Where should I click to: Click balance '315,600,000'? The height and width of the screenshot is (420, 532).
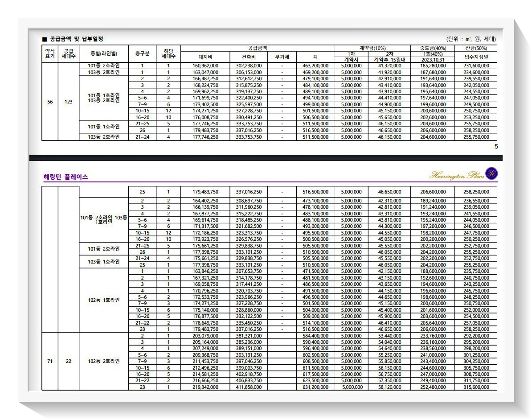coord(476,387)
